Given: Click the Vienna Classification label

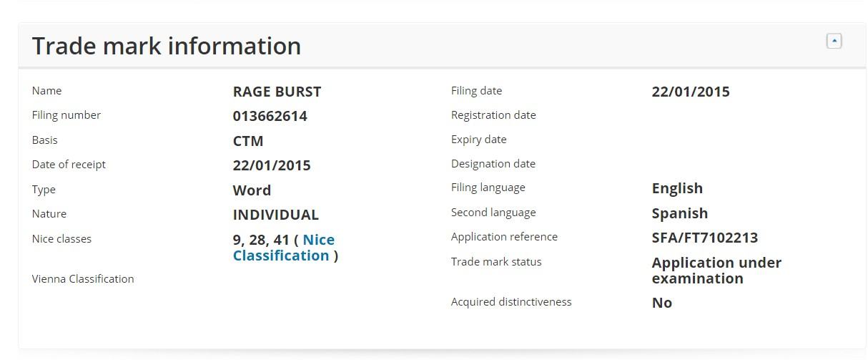Looking at the screenshot, I should pos(83,279).
